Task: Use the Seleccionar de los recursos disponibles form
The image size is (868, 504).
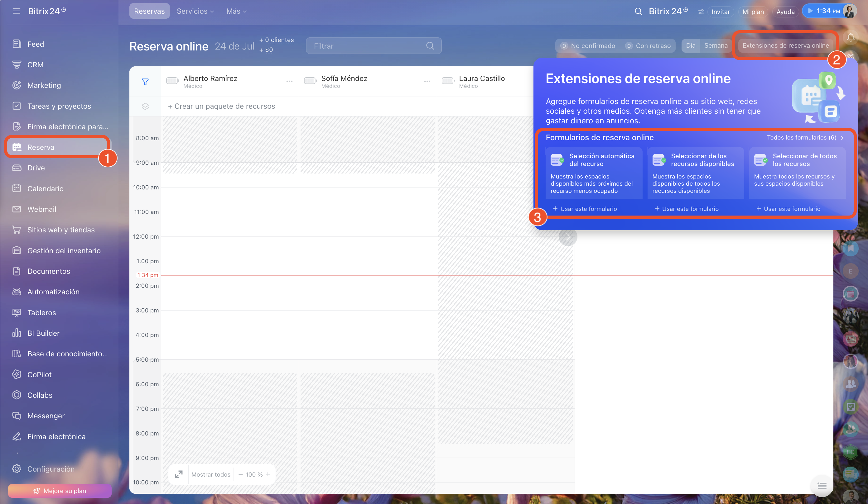Action: [x=687, y=209]
